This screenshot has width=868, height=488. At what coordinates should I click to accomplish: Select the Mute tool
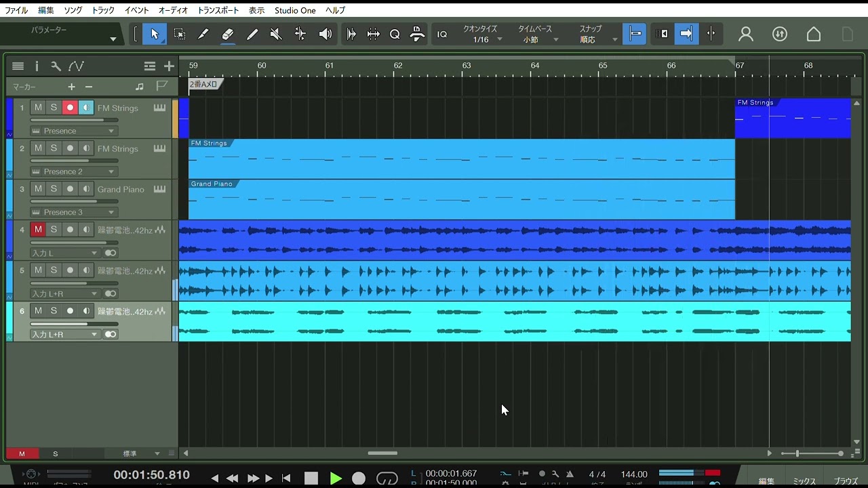pyautogui.click(x=276, y=34)
